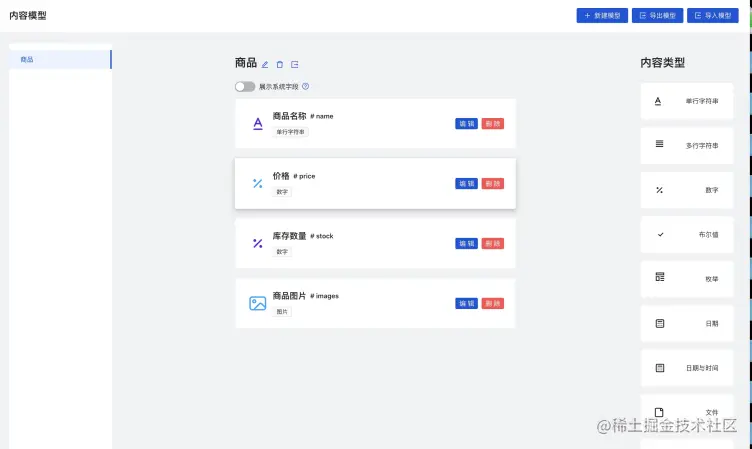Click the #stock identifier text
This screenshot has height=449, width=752.
coord(321,236)
